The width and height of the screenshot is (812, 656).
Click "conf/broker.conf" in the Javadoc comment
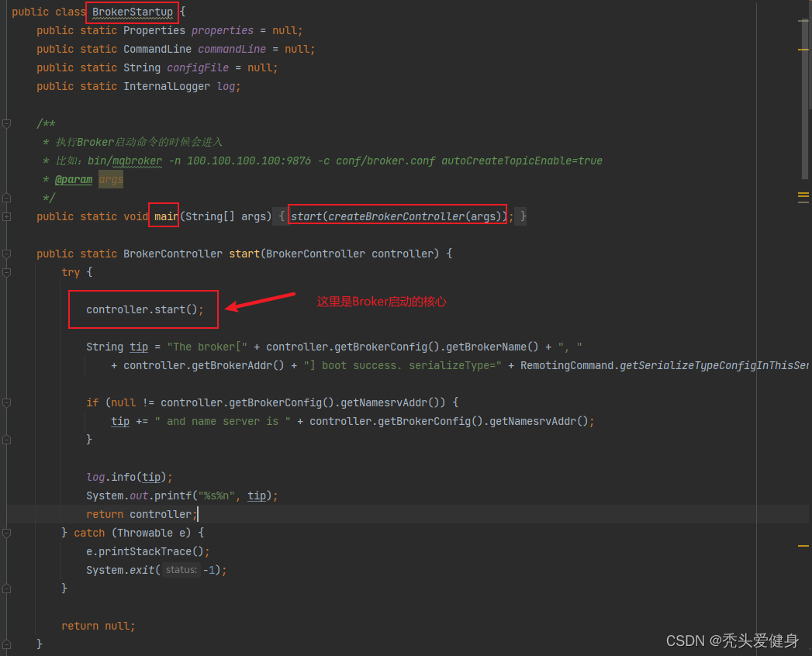tap(385, 161)
